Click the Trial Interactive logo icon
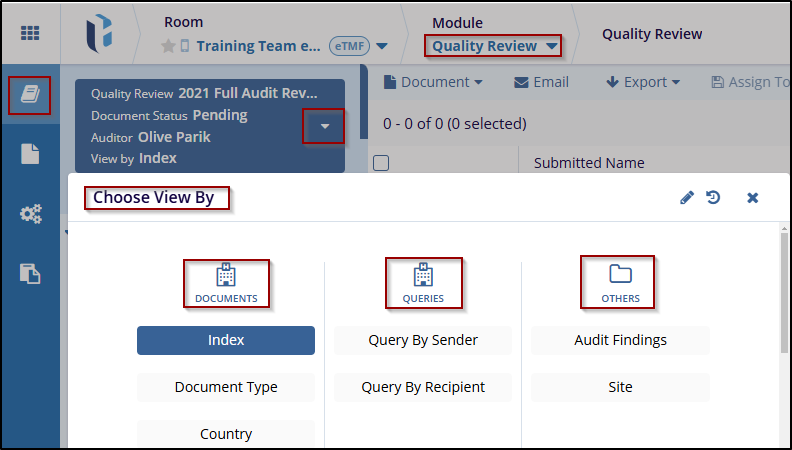Screen dimensions: 792x450 point(99,32)
